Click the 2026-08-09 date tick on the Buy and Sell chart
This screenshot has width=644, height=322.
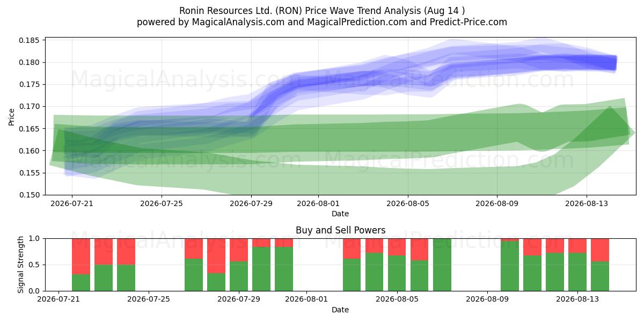coord(487,300)
